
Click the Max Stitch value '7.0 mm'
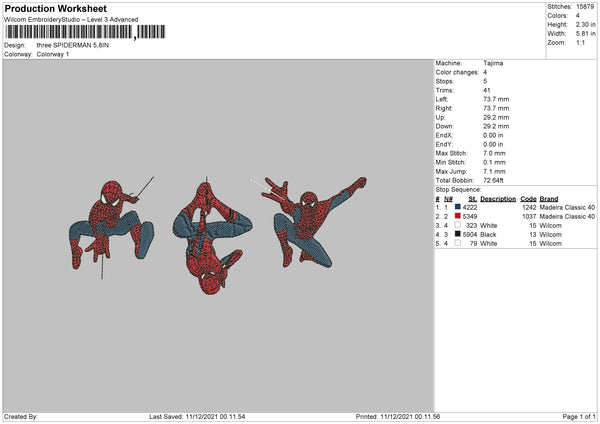(x=494, y=153)
